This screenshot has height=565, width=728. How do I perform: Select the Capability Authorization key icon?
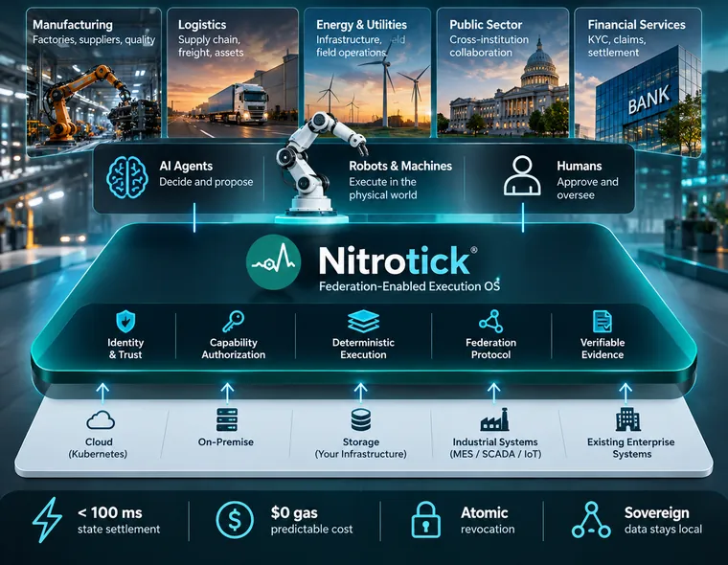tap(233, 321)
